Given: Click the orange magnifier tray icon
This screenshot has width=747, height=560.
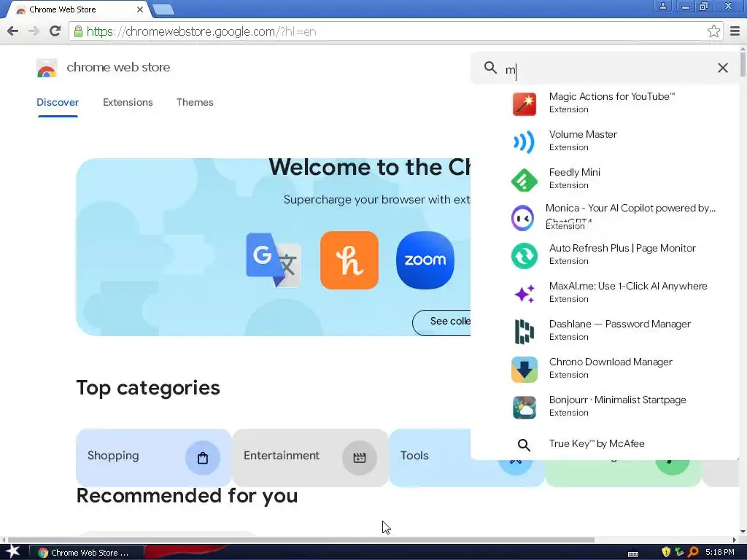Looking at the screenshot, I should 693,553.
